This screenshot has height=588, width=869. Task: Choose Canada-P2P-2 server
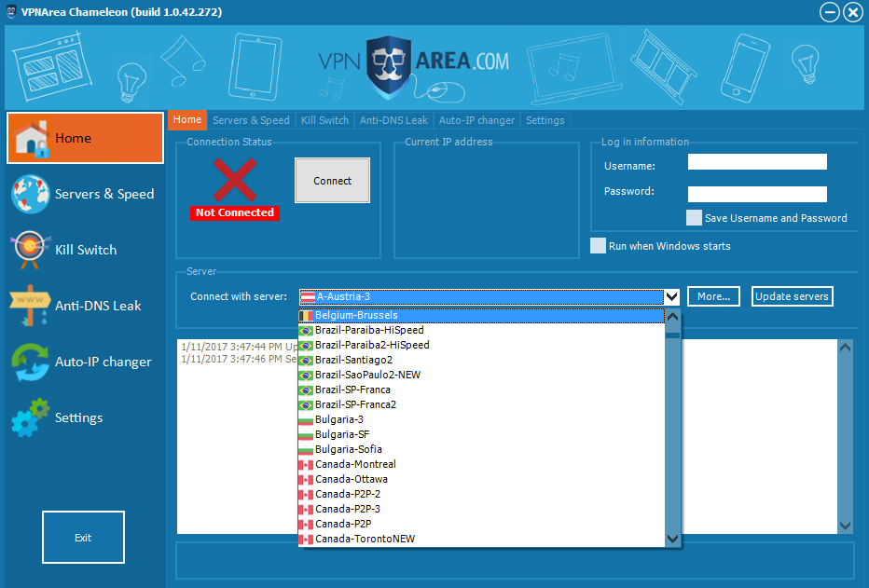tap(481, 495)
